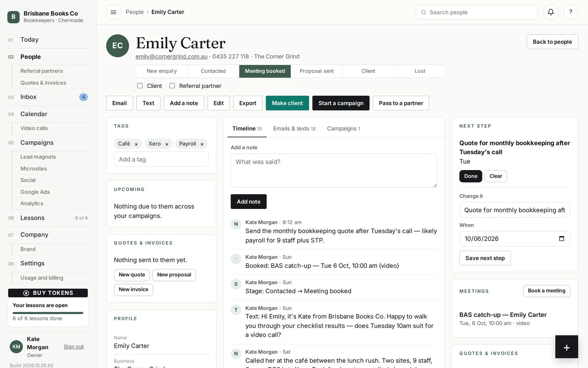Click the Export button
The image size is (588, 368).
pyautogui.click(x=248, y=103)
